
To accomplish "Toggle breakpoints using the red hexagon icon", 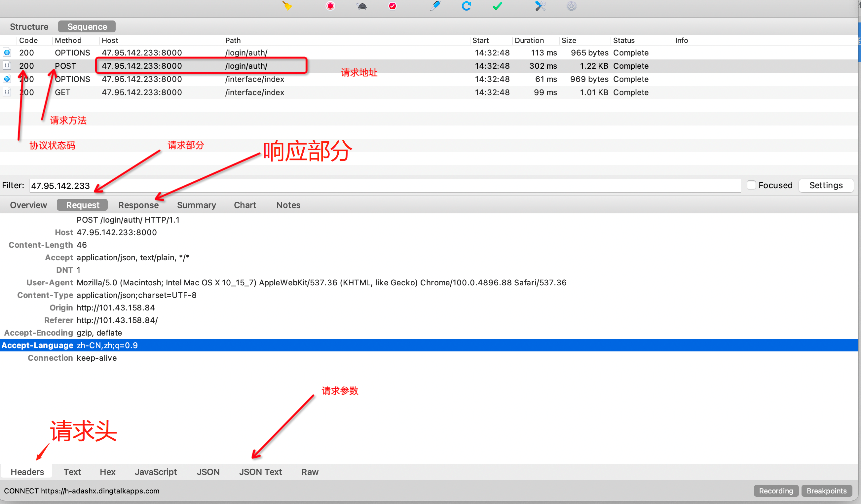I will [392, 6].
